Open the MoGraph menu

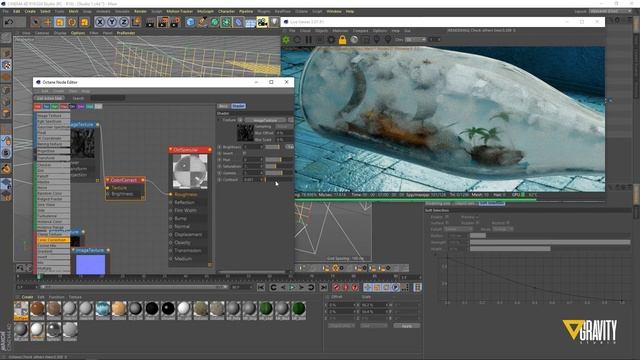coord(205,11)
